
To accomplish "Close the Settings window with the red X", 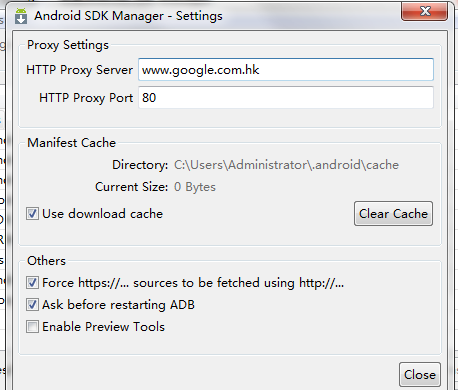I will (x=424, y=11).
